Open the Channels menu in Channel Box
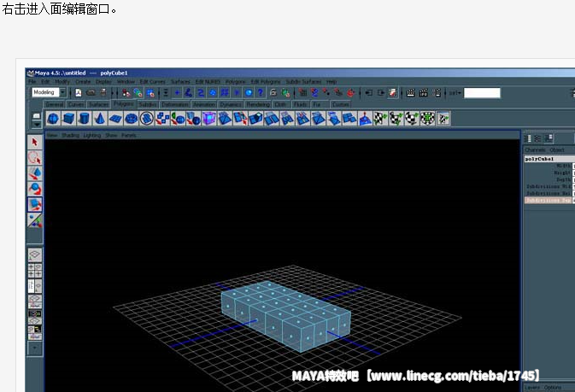The image size is (575, 392). (535, 150)
